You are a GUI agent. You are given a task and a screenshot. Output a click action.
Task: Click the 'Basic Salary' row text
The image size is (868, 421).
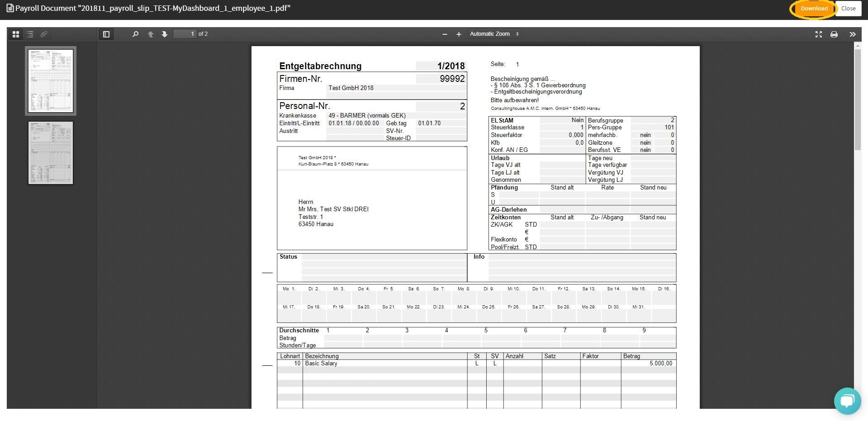click(x=321, y=364)
